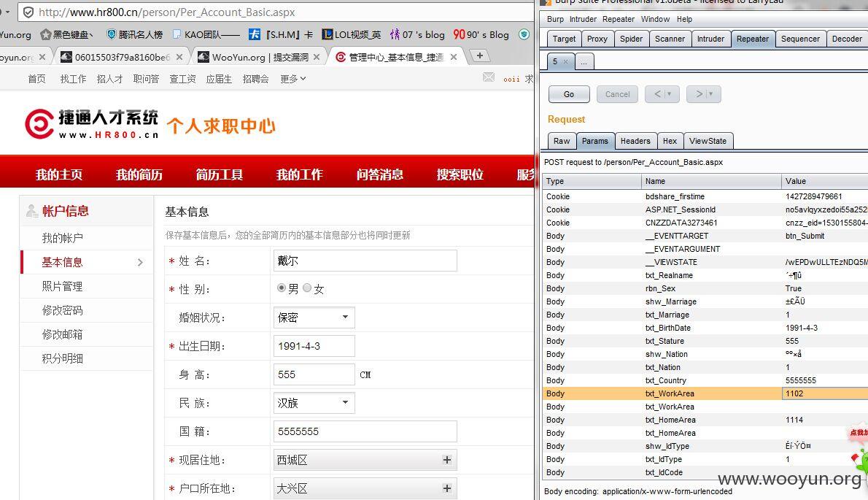Close Burp Repeater tab 5

565,61
